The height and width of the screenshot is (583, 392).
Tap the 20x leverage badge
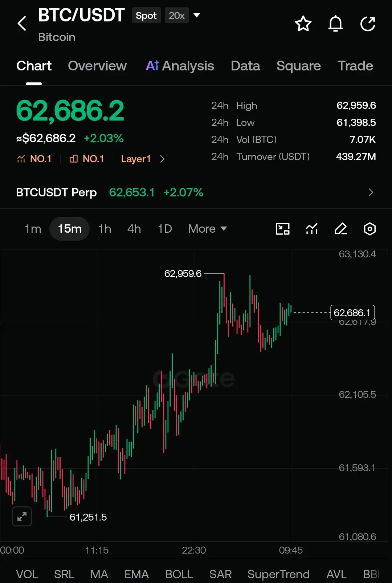(x=177, y=15)
